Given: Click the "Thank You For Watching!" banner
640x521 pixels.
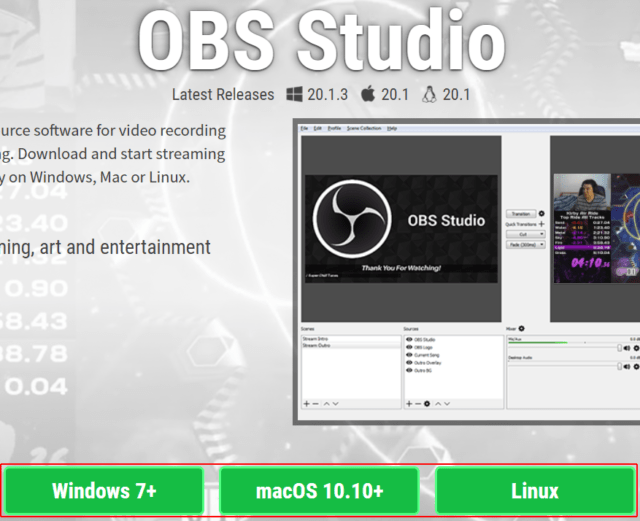Looking at the screenshot, I should point(401,268).
